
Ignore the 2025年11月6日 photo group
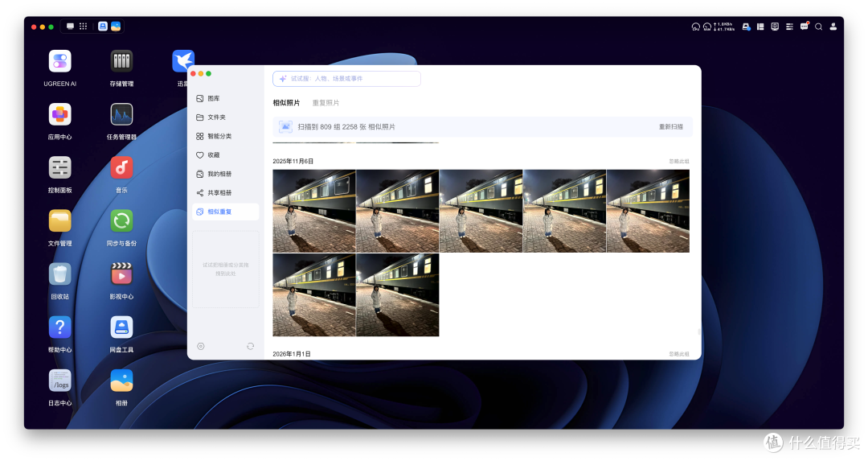coord(678,161)
